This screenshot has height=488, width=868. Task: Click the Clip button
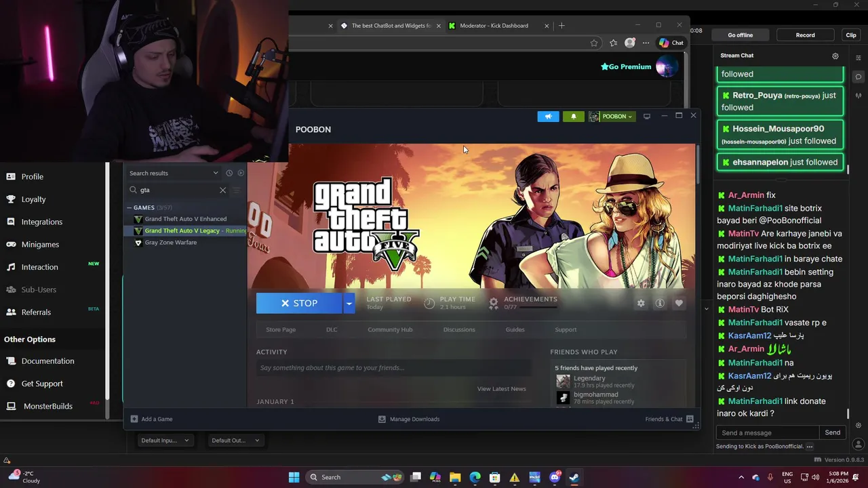[x=851, y=35]
